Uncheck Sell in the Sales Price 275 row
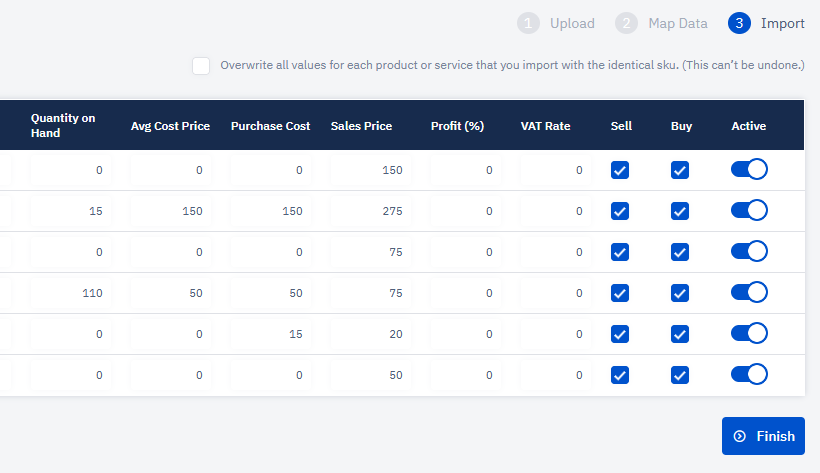The height and width of the screenshot is (473, 820). point(620,211)
